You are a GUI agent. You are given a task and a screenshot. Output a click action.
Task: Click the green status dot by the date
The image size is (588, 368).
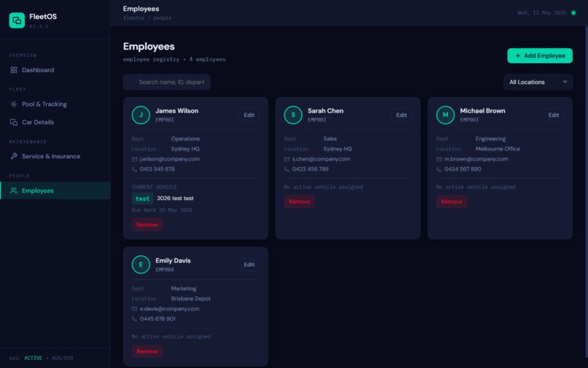573,12
